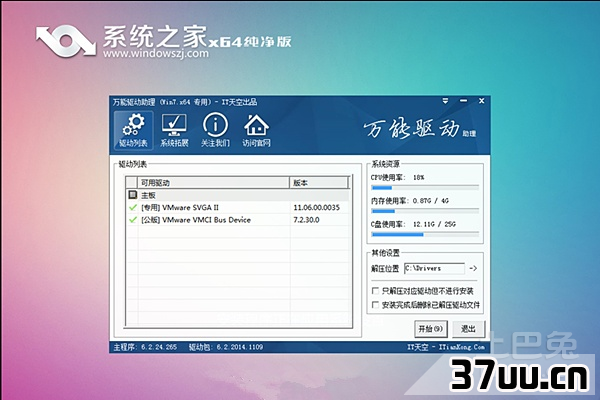Close the 万能驱动助理 window

click(x=481, y=101)
